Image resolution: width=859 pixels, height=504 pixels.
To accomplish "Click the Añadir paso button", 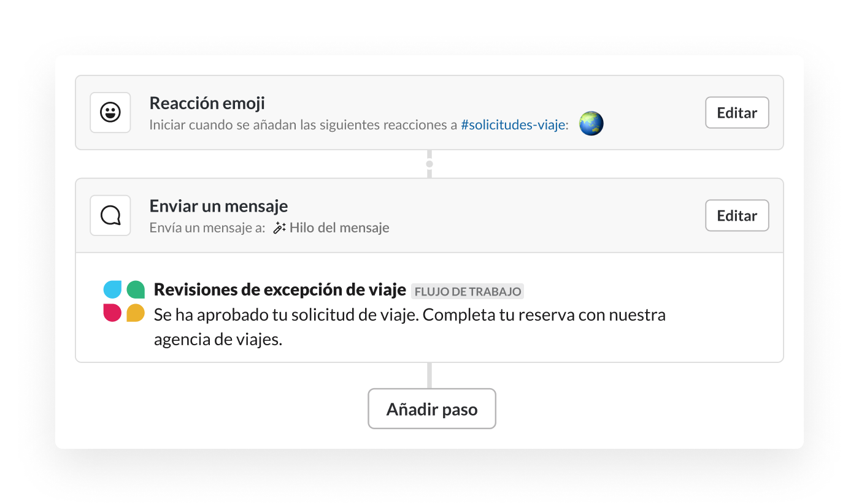I will point(432,409).
